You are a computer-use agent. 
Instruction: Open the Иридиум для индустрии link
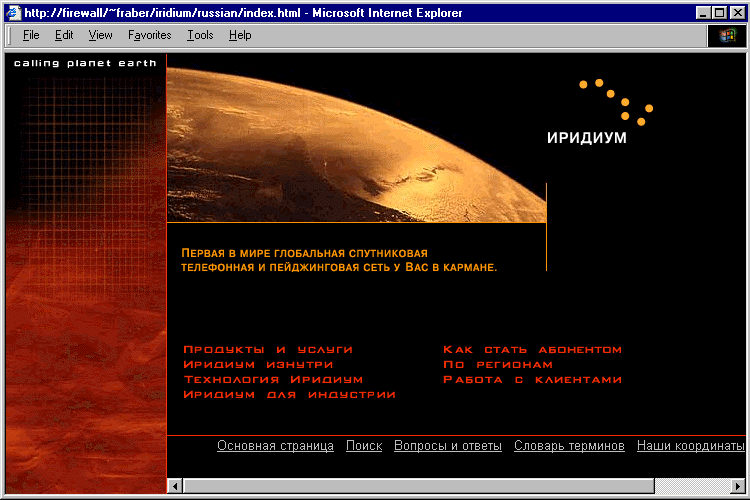tap(289, 395)
